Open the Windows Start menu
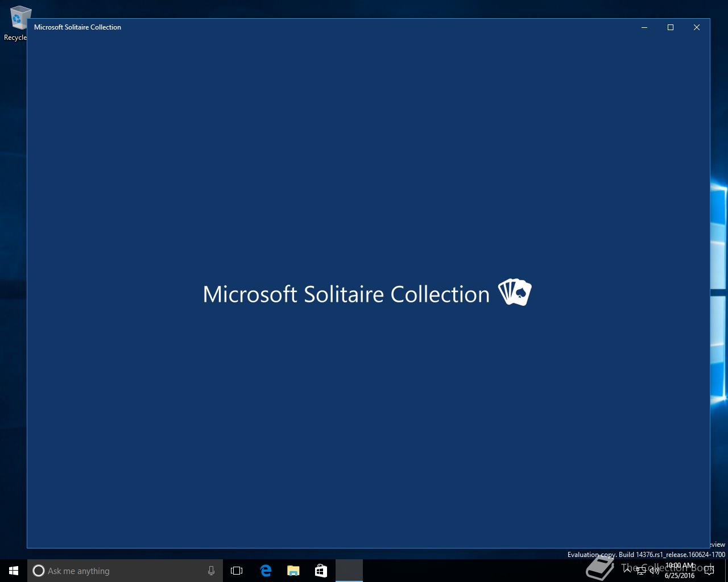Screen dimensions: 728x582 (14, 571)
